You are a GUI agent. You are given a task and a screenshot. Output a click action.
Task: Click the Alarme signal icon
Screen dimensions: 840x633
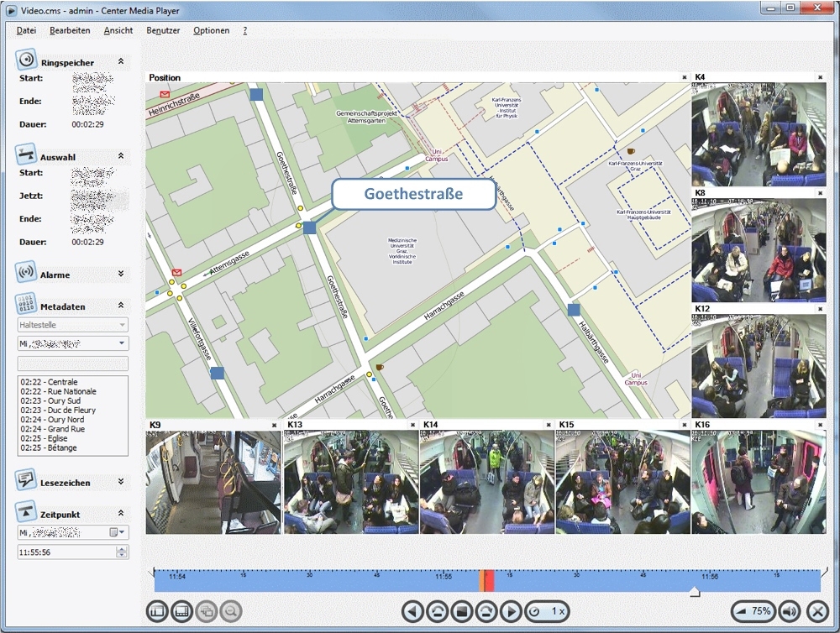pos(25,272)
